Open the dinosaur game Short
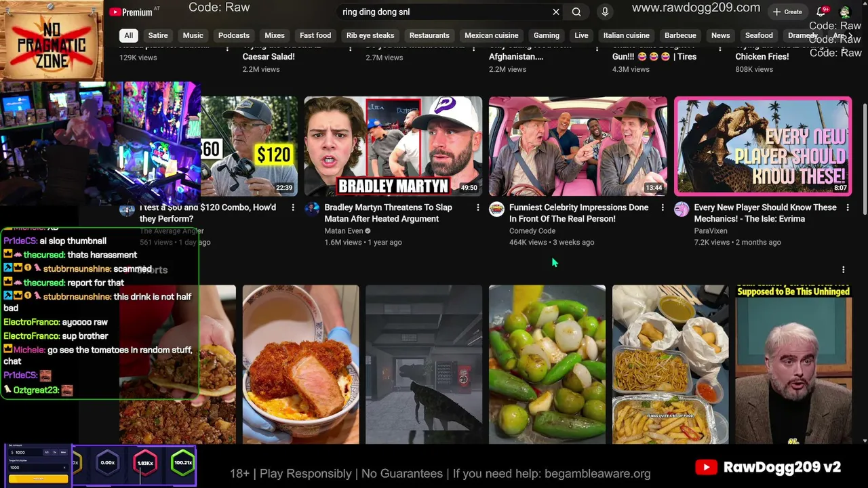 tap(424, 365)
